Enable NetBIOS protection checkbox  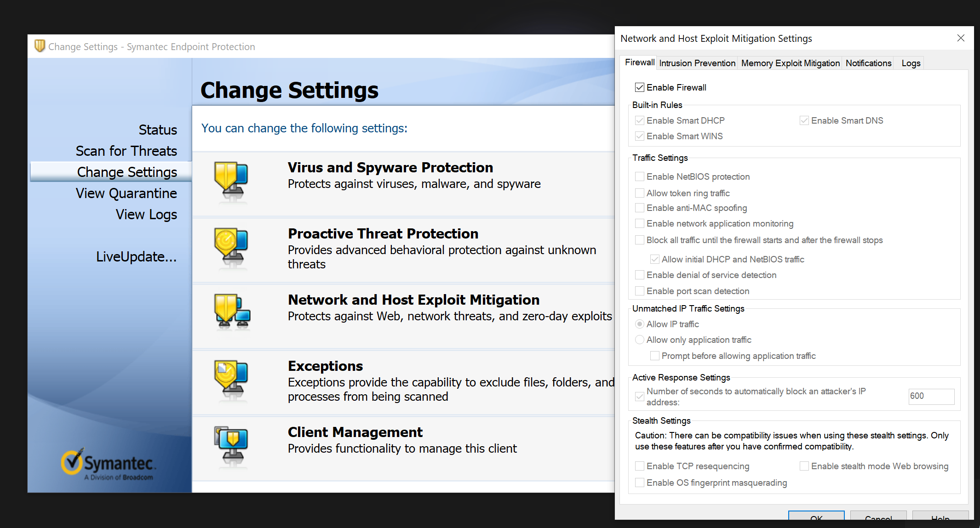(x=640, y=176)
